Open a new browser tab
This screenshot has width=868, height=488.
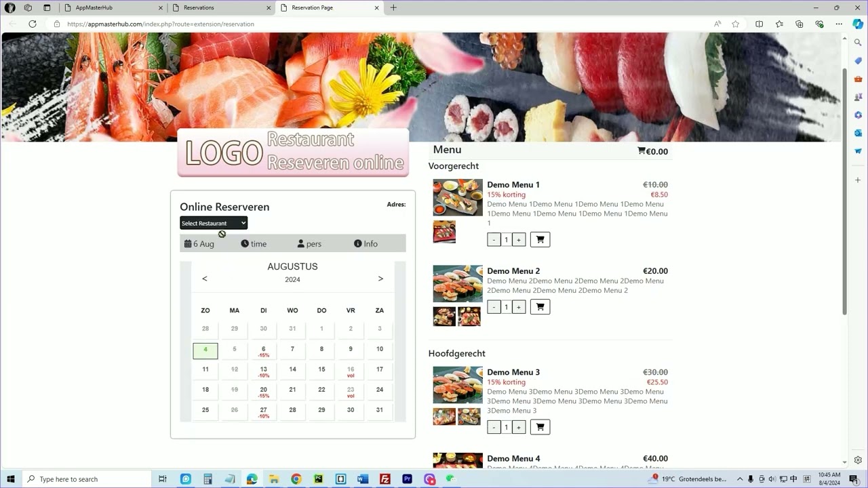point(393,7)
